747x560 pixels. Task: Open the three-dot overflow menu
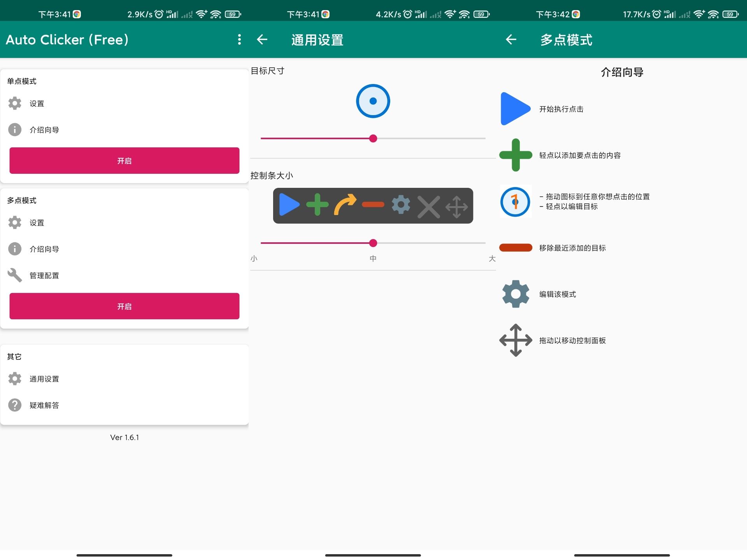tap(239, 39)
